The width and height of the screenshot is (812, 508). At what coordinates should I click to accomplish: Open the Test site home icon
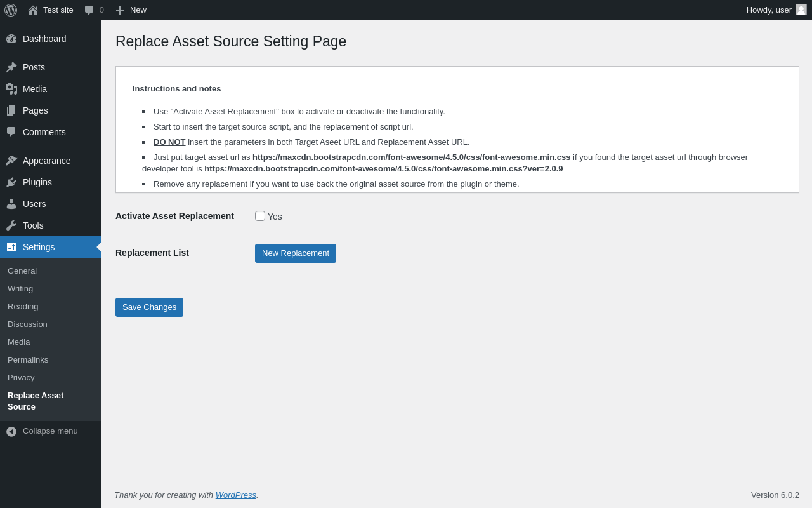(33, 10)
